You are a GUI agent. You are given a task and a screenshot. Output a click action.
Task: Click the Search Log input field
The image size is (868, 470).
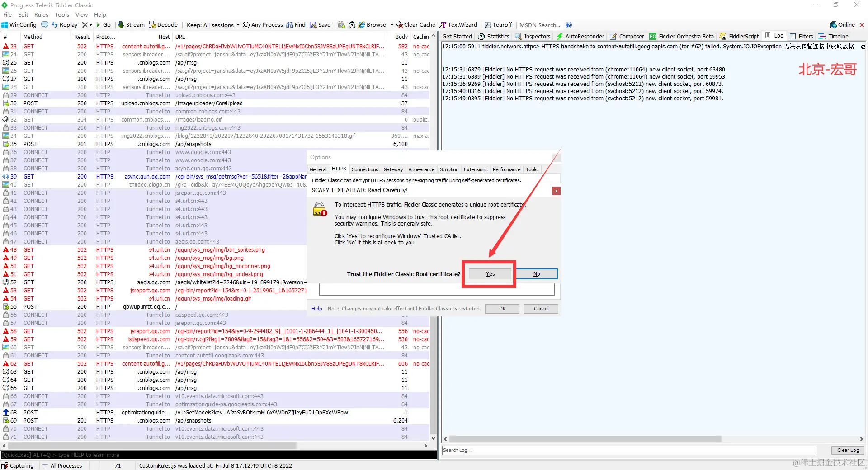[629, 450]
